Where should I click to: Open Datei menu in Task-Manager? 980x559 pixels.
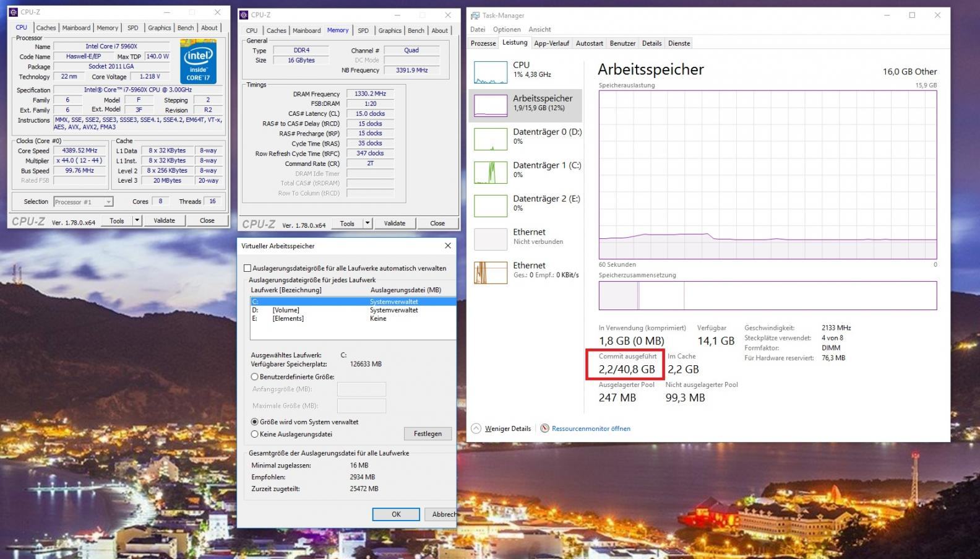[x=478, y=29]
